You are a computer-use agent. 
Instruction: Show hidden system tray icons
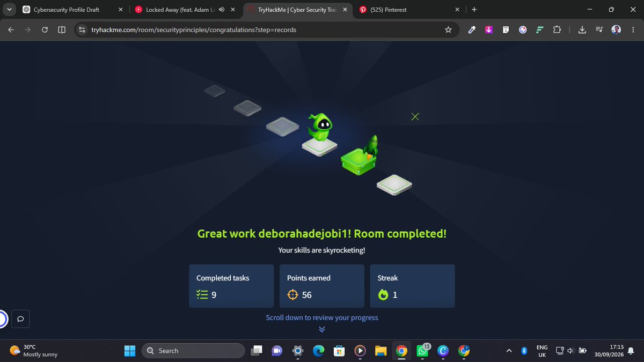[x=509, y=351]
